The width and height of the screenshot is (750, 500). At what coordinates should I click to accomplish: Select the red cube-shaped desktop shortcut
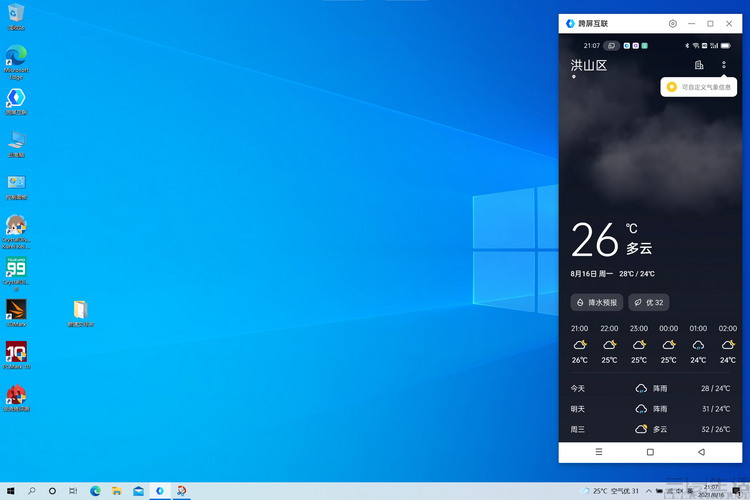tap(16, 398)
